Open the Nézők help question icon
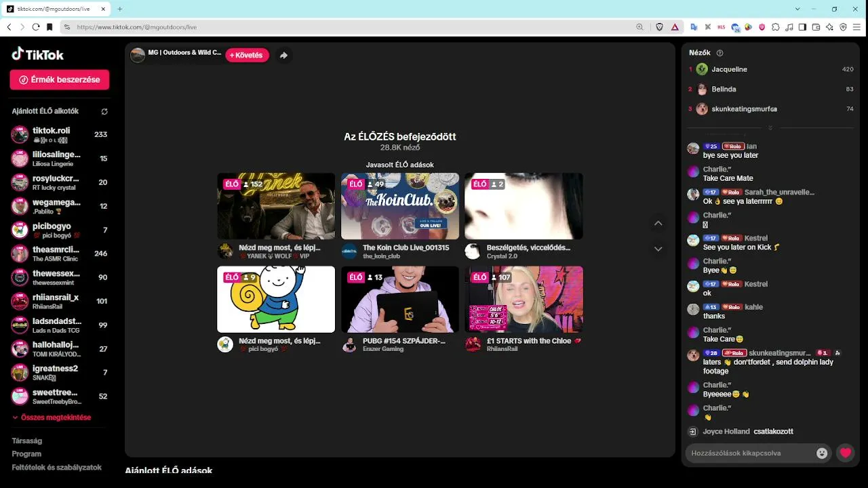This screenshot has height=488, width=868. tap(719, 53)
